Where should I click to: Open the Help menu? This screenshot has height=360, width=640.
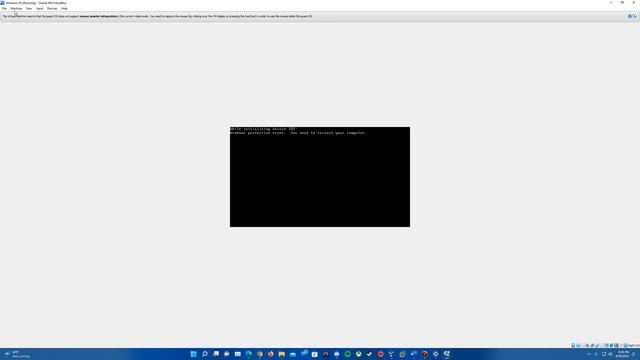64,8
